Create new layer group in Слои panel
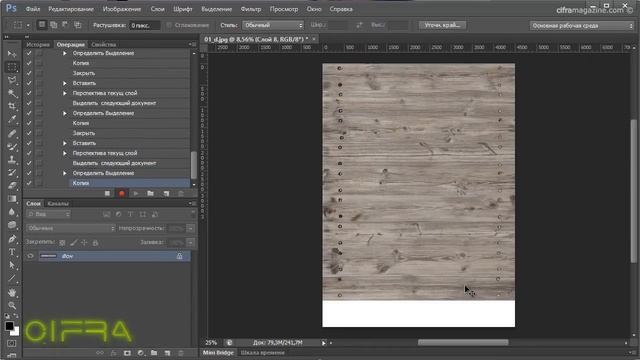The height and width of the screenshot is (360, 640). pyautogui.click(x=154, y=353)
